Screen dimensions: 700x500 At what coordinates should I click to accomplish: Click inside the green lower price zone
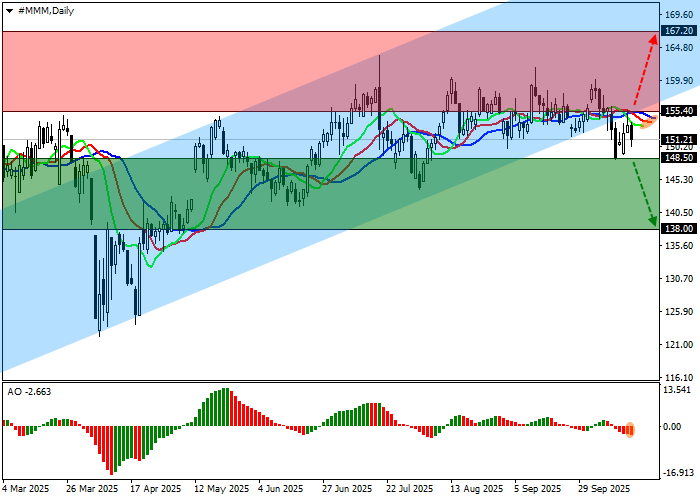pos(300,210)
